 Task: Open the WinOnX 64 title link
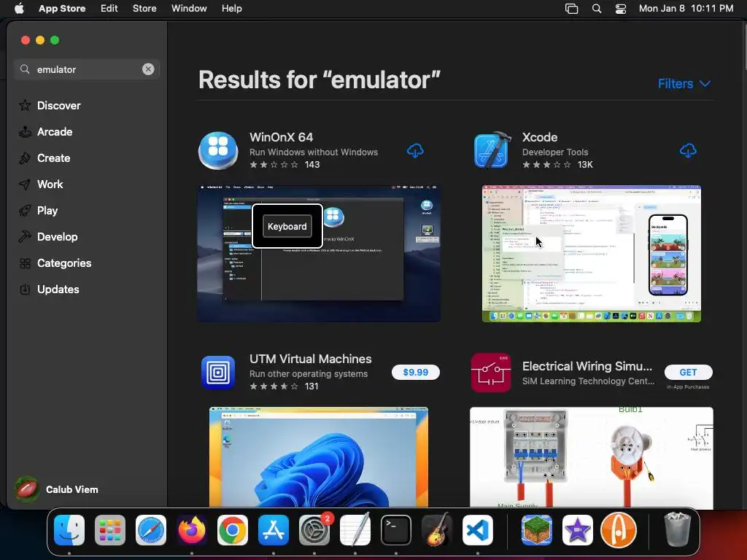(281, 137)
